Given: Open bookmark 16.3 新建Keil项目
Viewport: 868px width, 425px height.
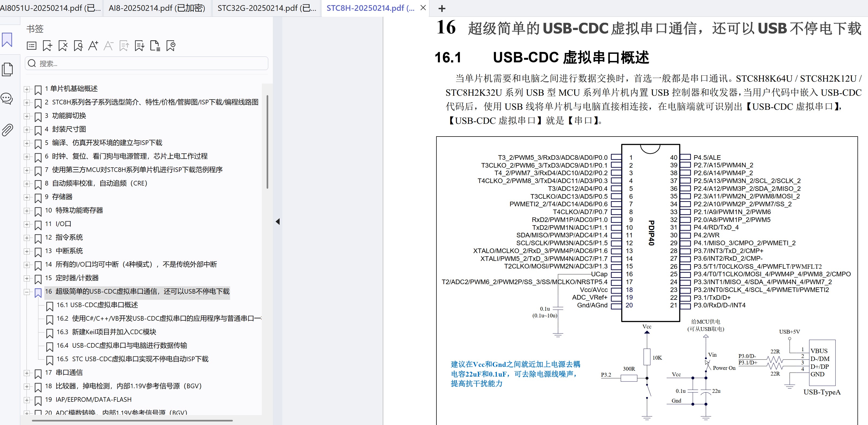Looking at the screenshot, I should pos(106,332).
